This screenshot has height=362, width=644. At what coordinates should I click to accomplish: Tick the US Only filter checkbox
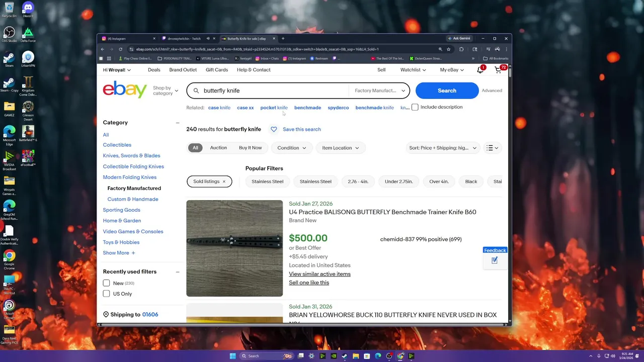tap(106, 294)
